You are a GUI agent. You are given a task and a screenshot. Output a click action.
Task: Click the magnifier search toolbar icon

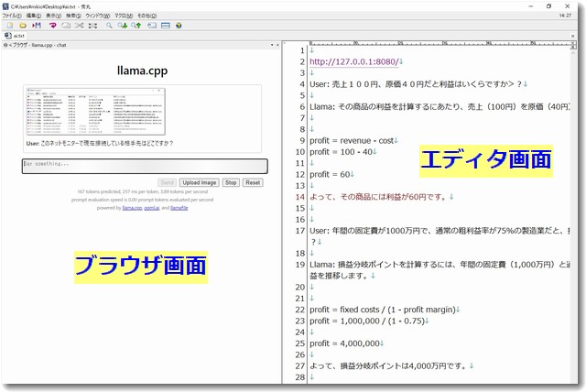click(x=109, y=26)
